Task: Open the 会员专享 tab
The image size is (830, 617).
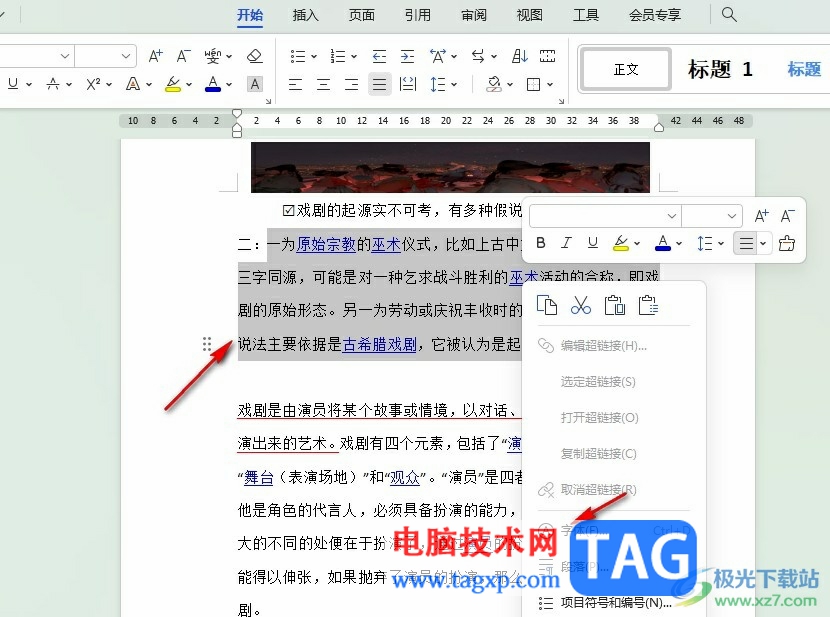Action: (655, 15)
